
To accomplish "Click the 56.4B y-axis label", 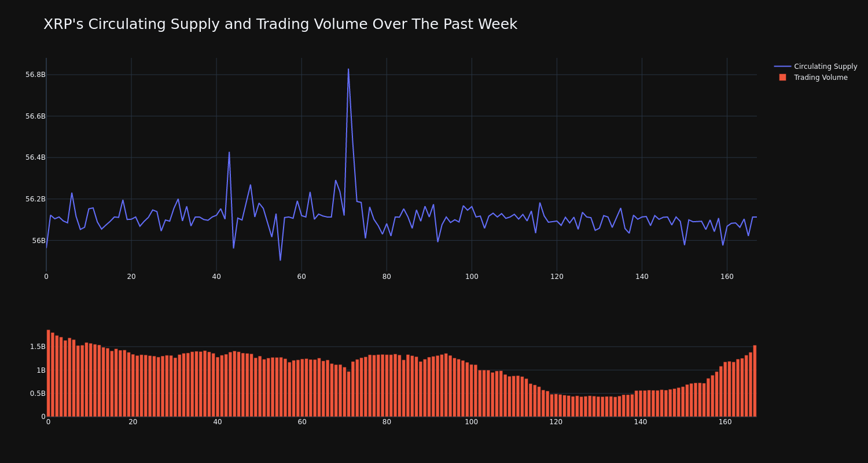I will pos(35,157).
